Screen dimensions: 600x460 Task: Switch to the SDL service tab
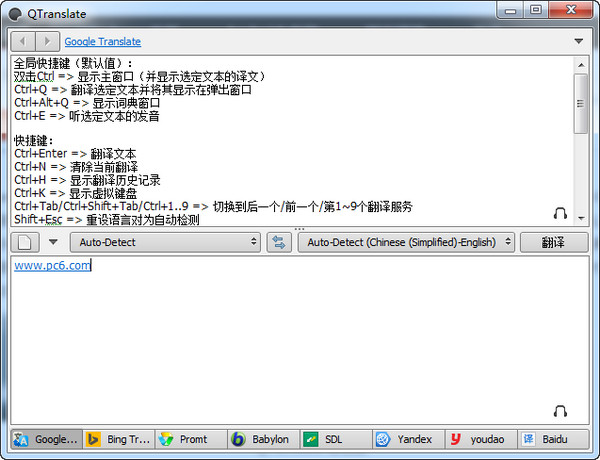(x=336, y=439)
